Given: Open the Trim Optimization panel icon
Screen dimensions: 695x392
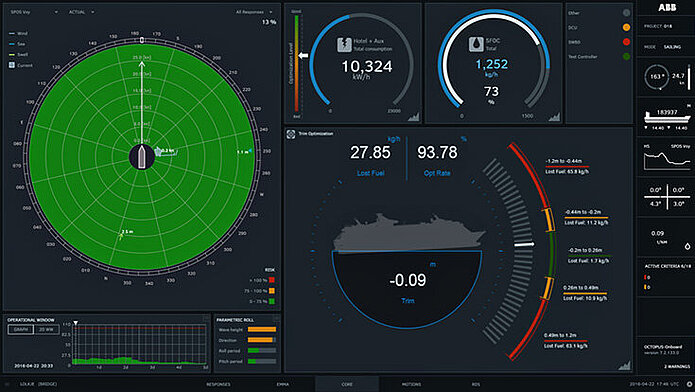Looking at the screenshot, I should 291,134.
